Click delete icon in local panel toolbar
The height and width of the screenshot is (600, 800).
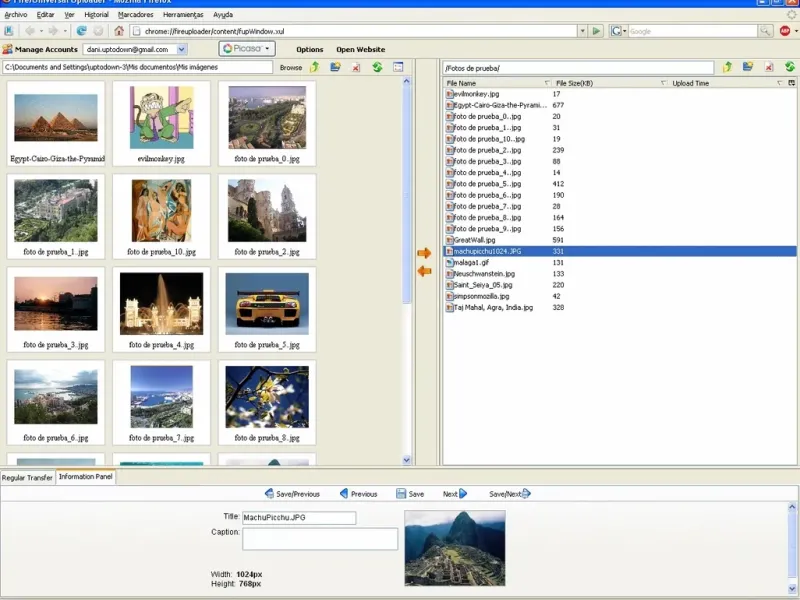[x=356, y=67]
